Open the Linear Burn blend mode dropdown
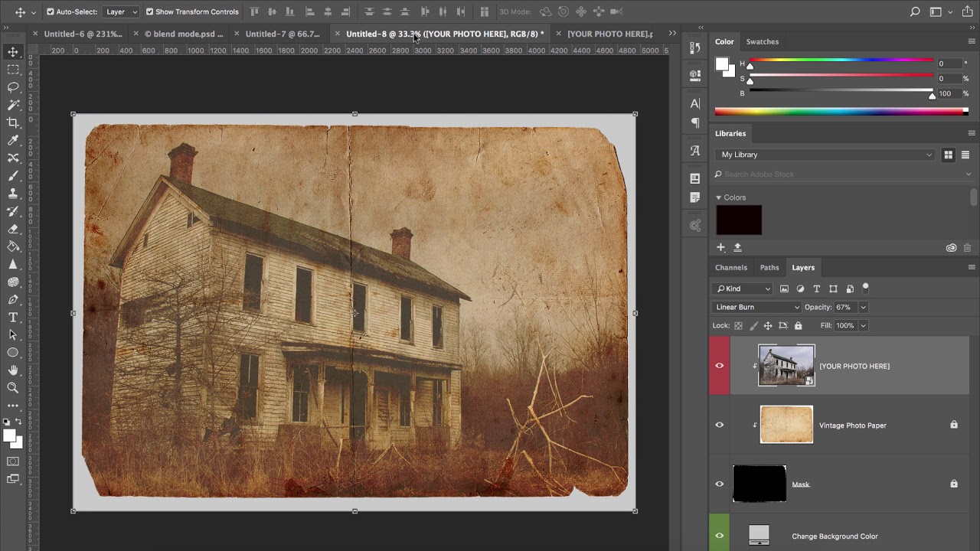 [756, 307]
